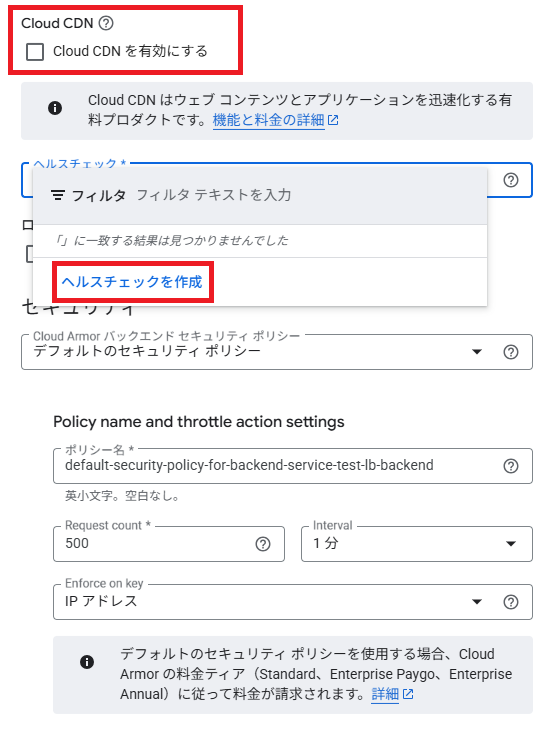Click external link icon after pricing details link
This screenshot has height=734, width=560.
333,120
